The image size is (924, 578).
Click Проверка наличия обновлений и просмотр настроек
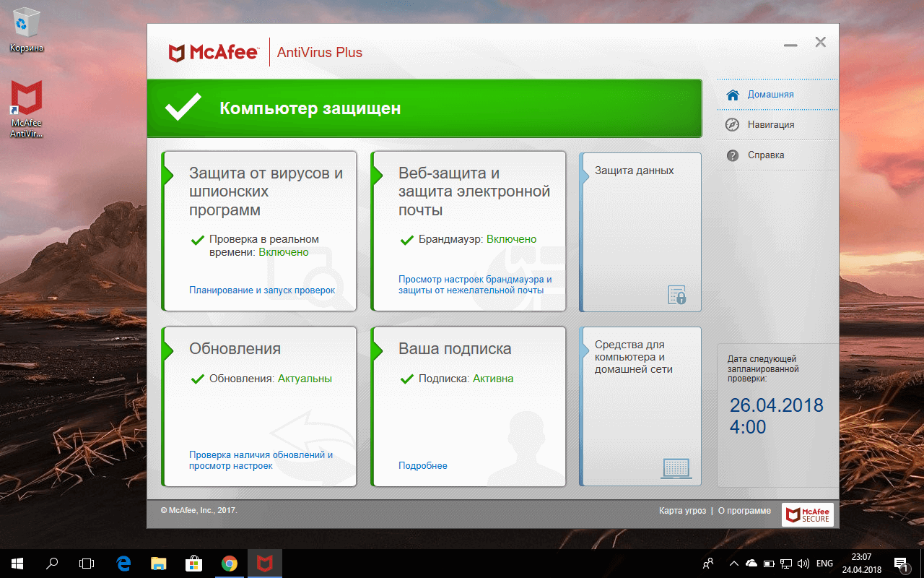click(261, 461)
